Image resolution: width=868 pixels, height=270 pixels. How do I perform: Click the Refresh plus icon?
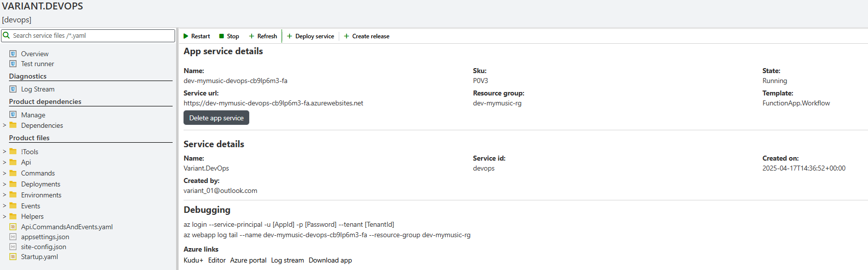252,36
